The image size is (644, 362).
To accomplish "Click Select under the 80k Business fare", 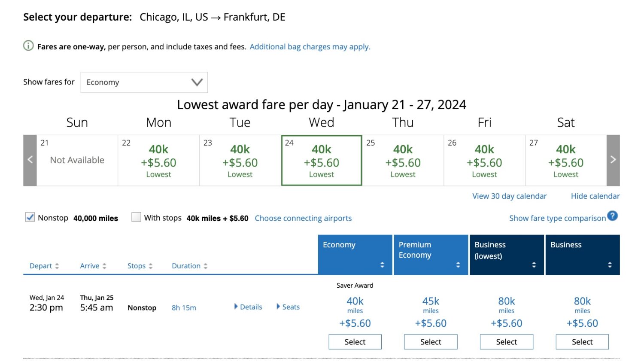I will pos(582,342).
